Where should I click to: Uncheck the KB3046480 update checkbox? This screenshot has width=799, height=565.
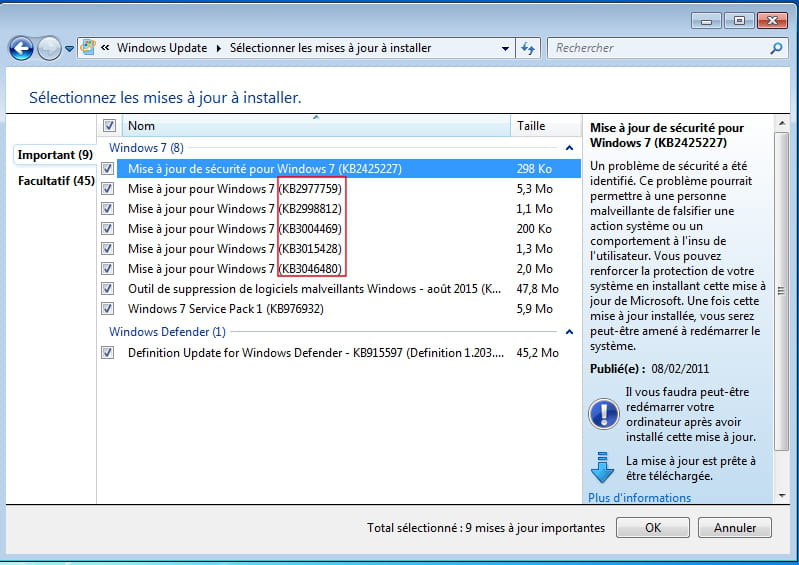click(108, 268)
